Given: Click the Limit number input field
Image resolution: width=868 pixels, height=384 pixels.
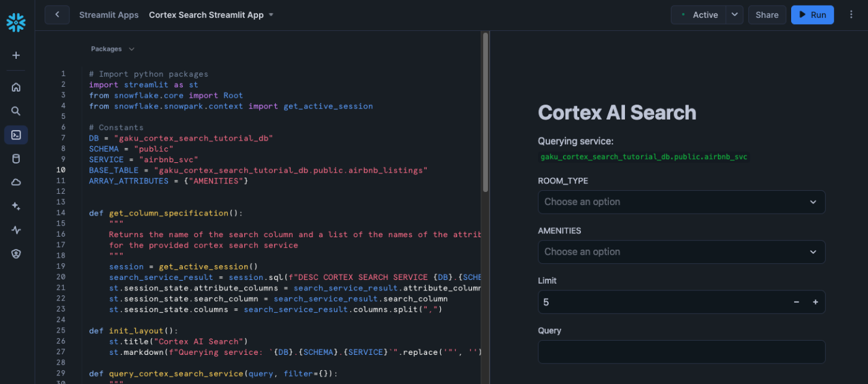Looking at the screenshot, I should [x=662, y=302].
